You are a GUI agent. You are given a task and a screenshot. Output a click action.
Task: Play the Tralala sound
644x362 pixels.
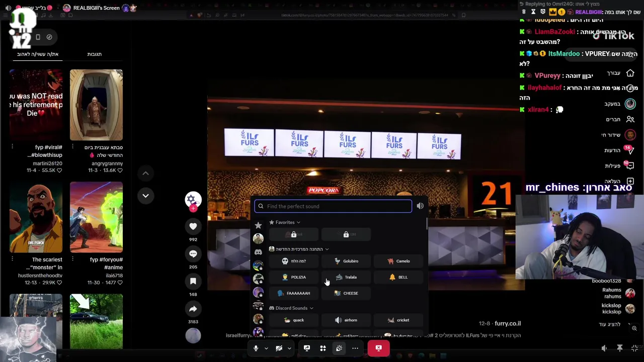click(x=346, y=277)
